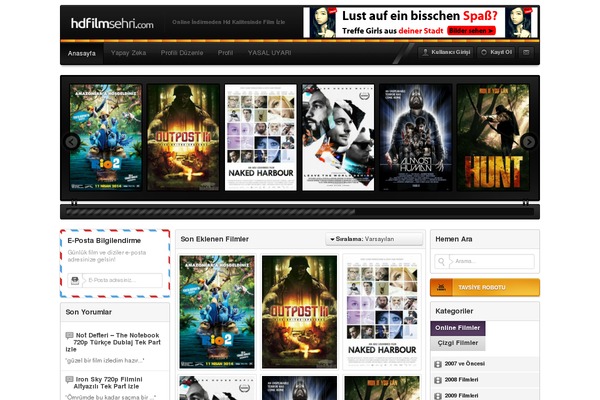Click the Lust auf ein bisschen Spaß banner
Viewport: 600px width, 400px height.
pos(420,22)
